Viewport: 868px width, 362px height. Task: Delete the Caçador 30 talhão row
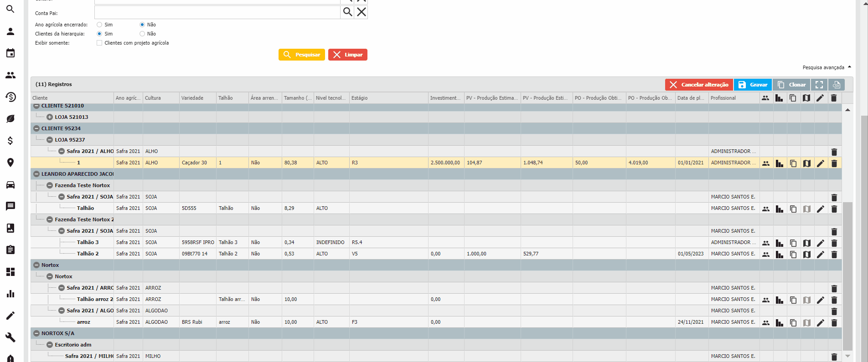tap(834, 163)
